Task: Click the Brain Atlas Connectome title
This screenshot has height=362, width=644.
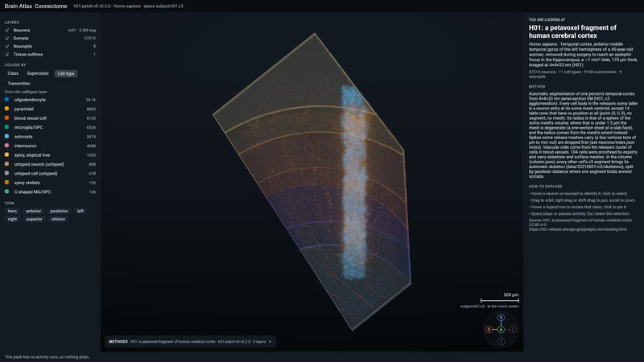Action: [x=35, y=6]
